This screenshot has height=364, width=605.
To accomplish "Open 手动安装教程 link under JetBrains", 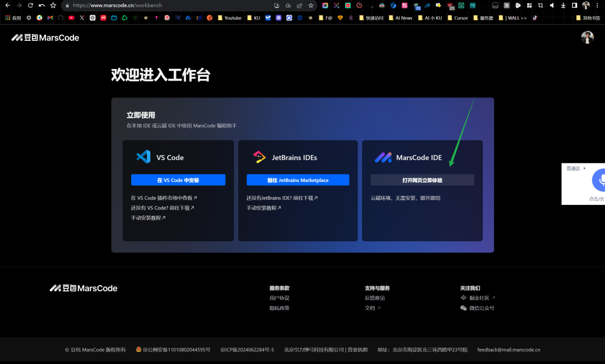I will [263, 208].
